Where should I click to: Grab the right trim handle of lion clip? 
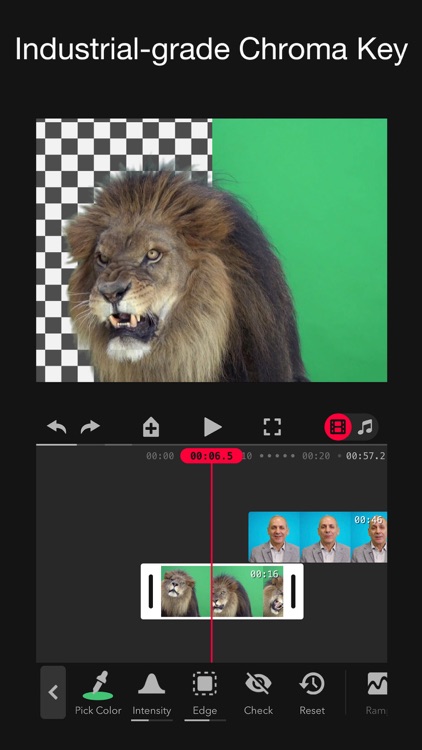[x=293, y=591]
